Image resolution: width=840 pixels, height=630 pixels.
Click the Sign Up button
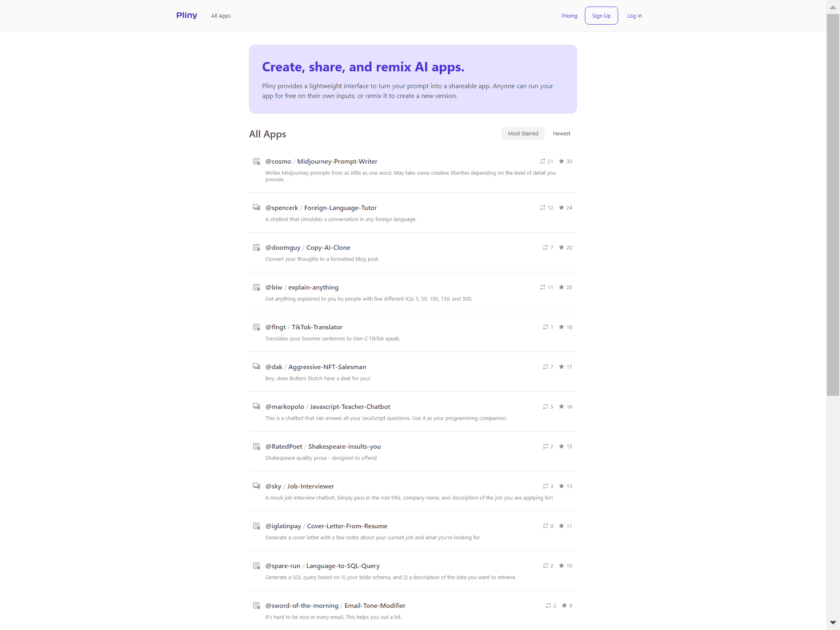click(x=601, y=16)
